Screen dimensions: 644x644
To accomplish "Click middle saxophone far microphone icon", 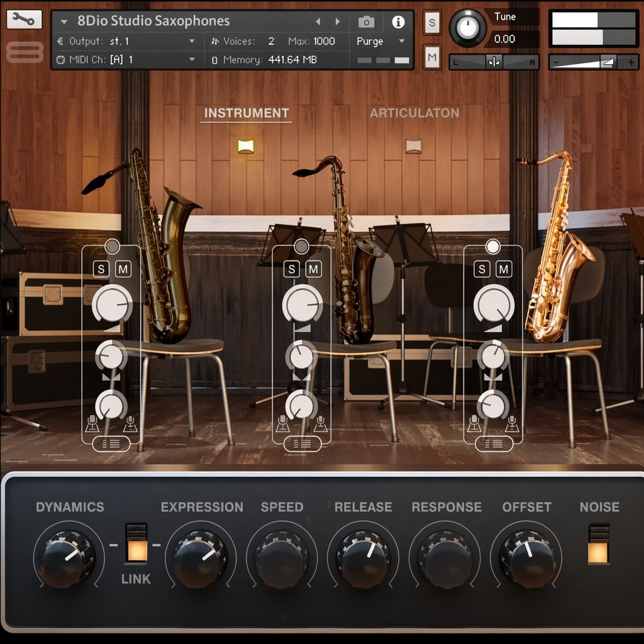I will click(x=321, y=424).
